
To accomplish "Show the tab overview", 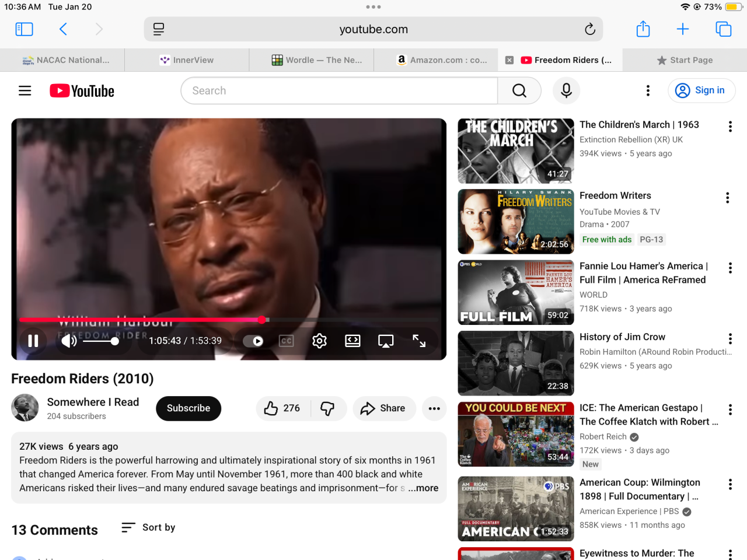I will [724, 29].
